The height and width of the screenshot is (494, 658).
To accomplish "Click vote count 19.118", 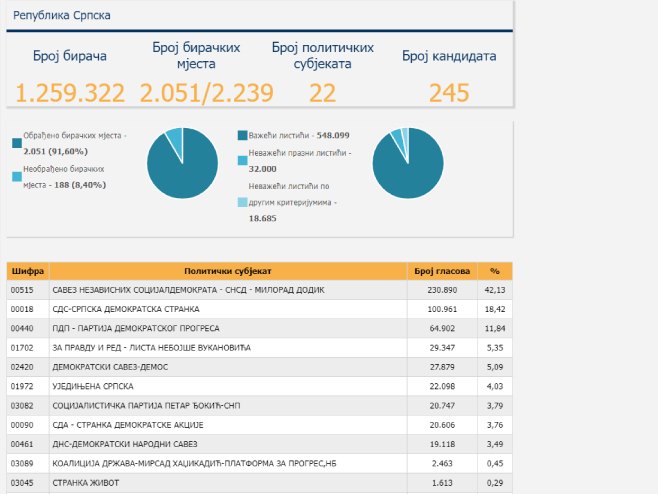I will [442, 444].
